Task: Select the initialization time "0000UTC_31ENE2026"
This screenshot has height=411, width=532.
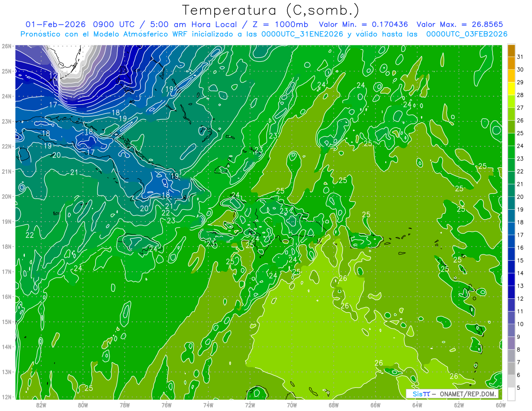Action: (x=302, y=34)
